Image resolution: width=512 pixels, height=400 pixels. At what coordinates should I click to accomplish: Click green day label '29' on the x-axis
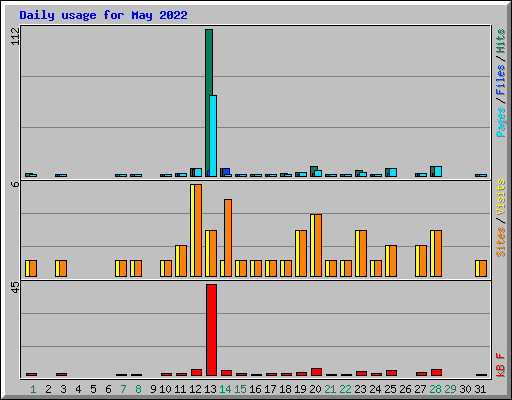click(450, 389)
